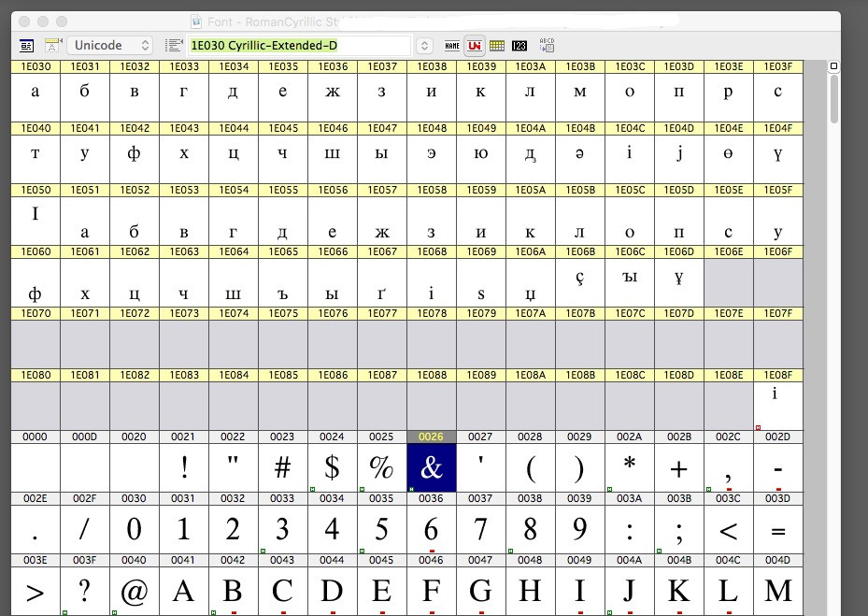Image resolution: width=868 pixels, height=616 pixels.
Task: Open the Unicode encoding dropdown
Action: 109,45
